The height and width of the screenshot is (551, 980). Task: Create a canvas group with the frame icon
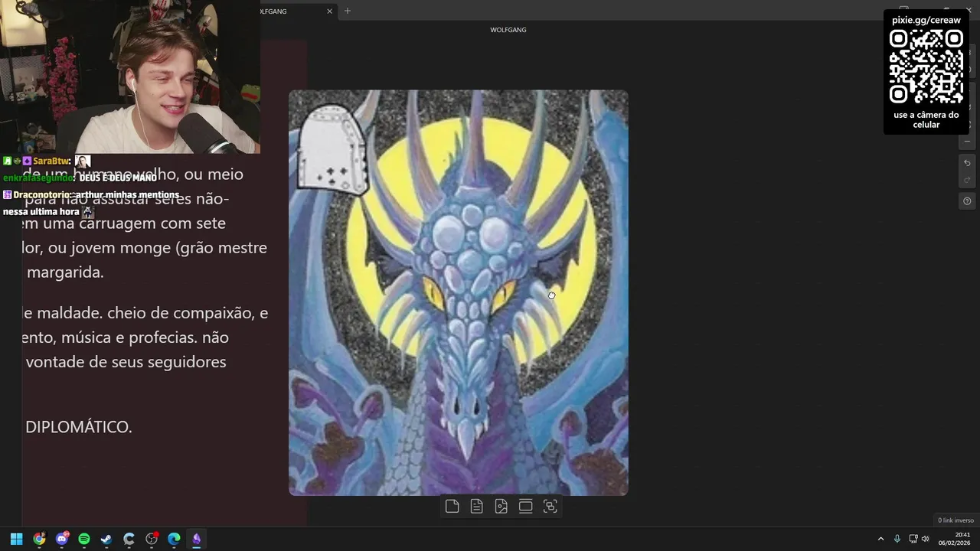click(x=525, y=506)
